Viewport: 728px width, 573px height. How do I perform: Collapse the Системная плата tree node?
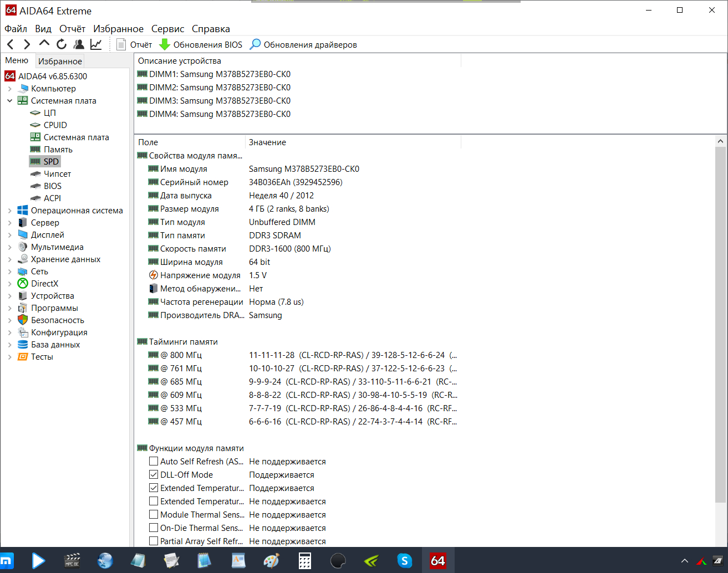pos(9,101)
